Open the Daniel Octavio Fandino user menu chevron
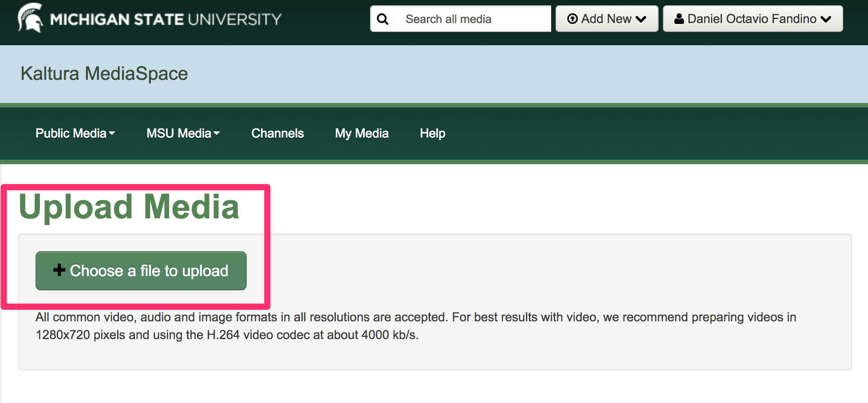Viewport: 868px width, 403px height. click(826, 19)
